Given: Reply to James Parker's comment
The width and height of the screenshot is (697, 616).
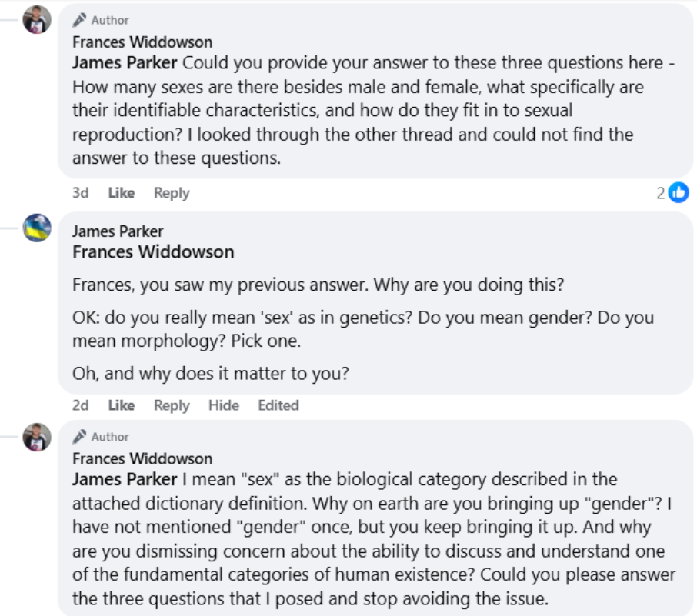Looking at the screenshot, I should (x=171, y=405).
